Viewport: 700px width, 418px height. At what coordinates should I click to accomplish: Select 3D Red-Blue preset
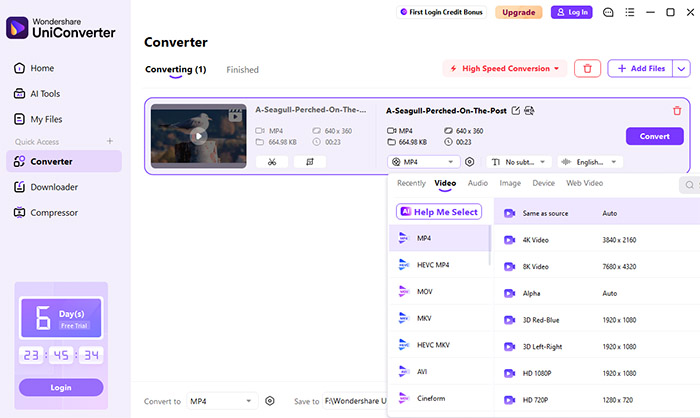click(x=597, y=320)
